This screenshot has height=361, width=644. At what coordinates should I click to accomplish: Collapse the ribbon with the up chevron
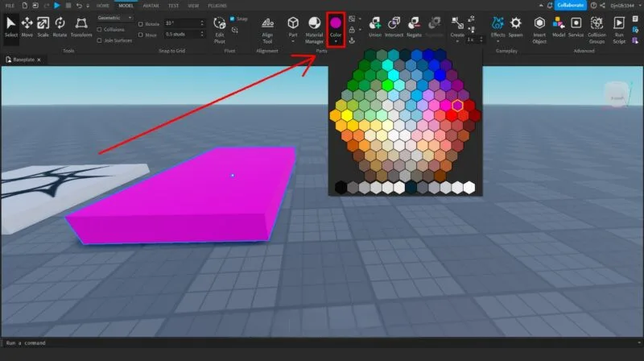541,6
